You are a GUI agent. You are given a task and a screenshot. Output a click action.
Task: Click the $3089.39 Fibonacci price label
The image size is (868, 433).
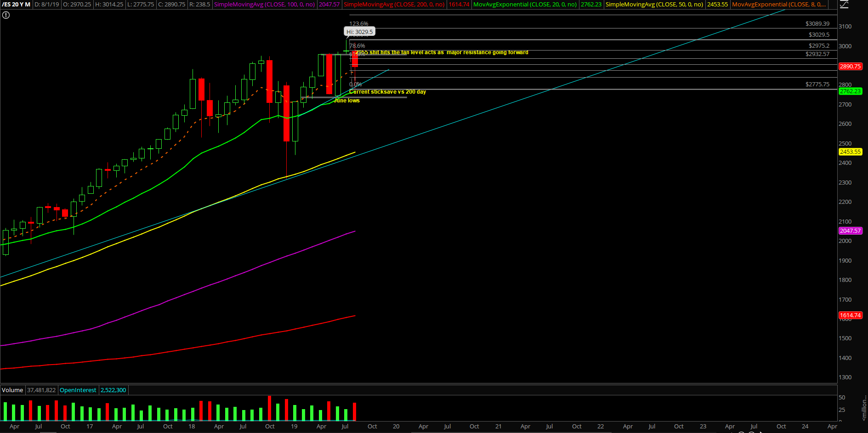pos(817,23)
